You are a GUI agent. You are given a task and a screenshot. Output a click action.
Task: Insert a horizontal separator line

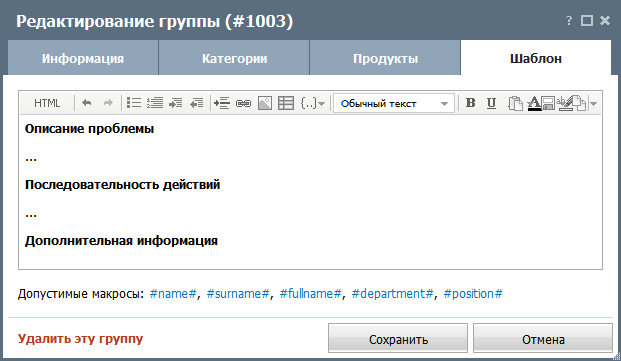tap(222, 103)
